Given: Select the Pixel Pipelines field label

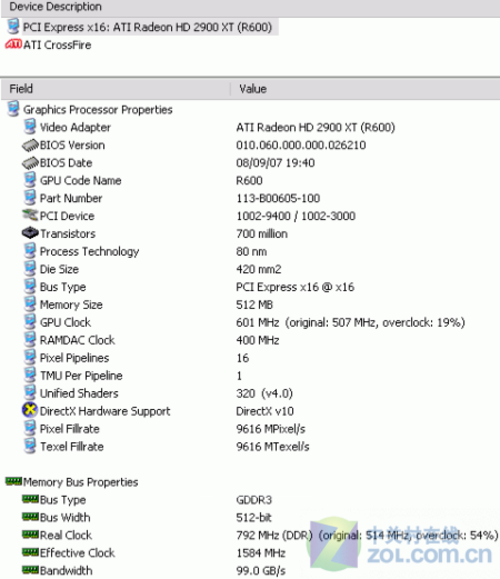Looking at the screenshot, I should (74, 358).
